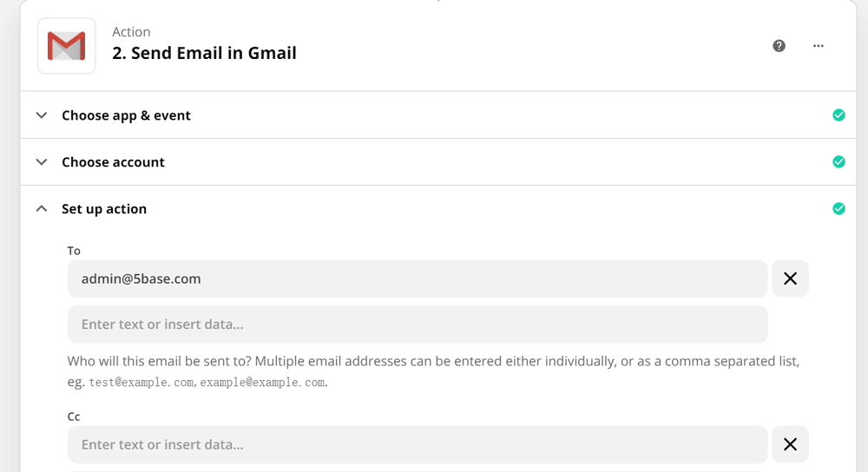This screenshot has width=868, height=472.
Task: Focus the Cc input field
Action: 417,444
